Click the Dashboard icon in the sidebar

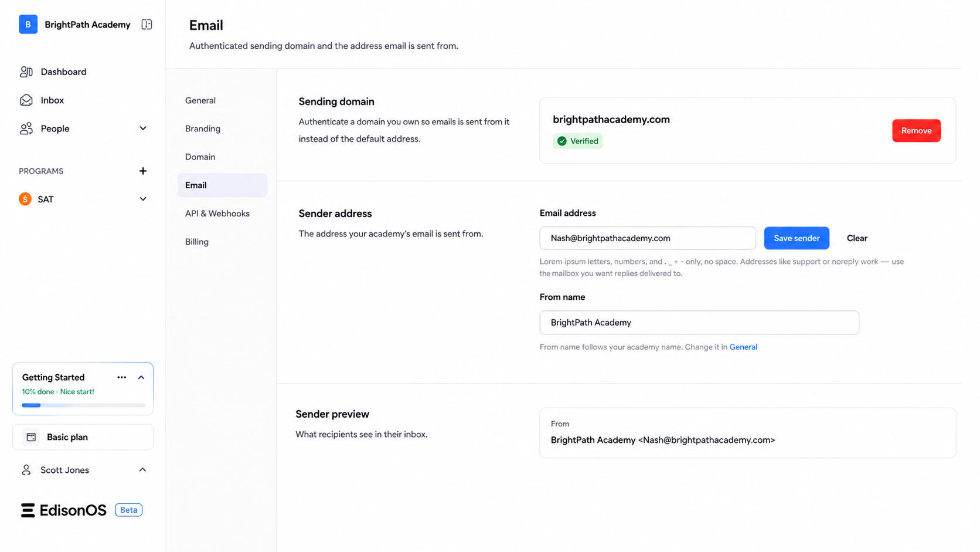click(26, 72)
